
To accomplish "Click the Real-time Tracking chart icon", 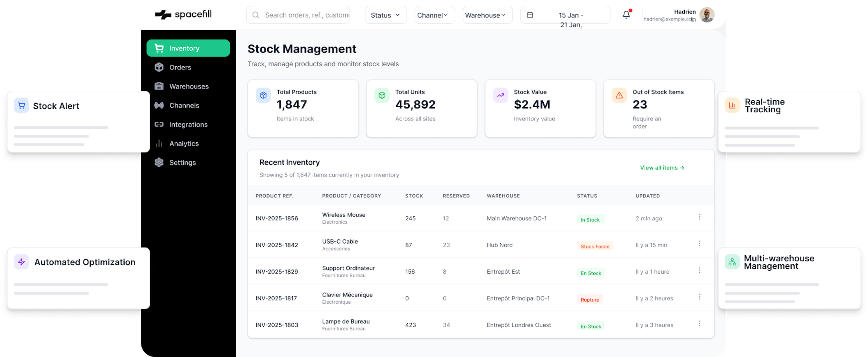I will click(x=732, y=105).
